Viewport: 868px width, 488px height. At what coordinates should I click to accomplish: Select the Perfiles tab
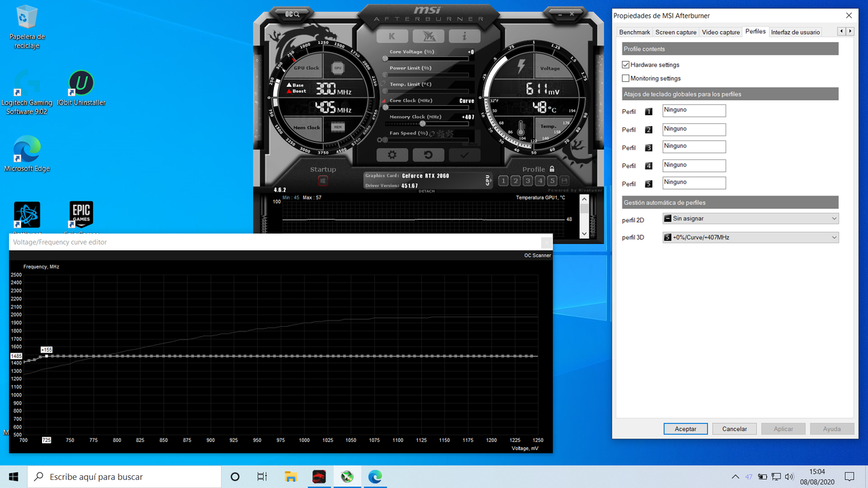click(x=755, y=31)
